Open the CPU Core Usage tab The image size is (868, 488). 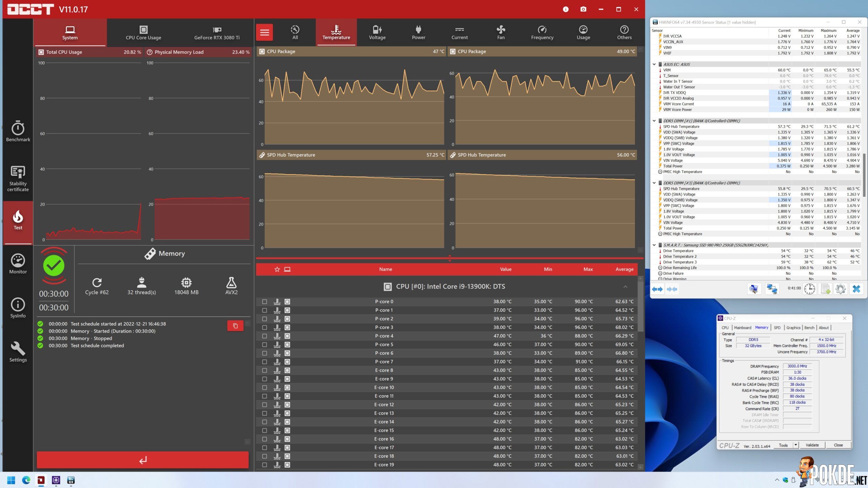143,33
